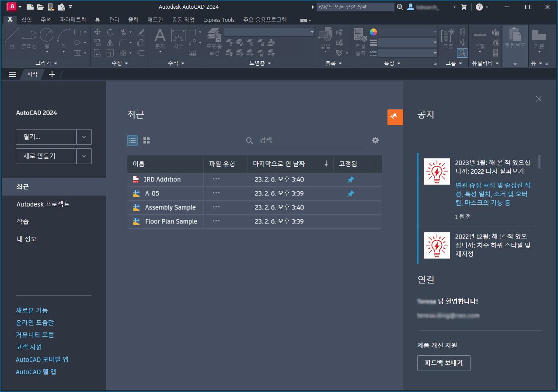Expand the 유틸리티 (Utilities) panel
The image size is (558, 392).
point(485,63)
